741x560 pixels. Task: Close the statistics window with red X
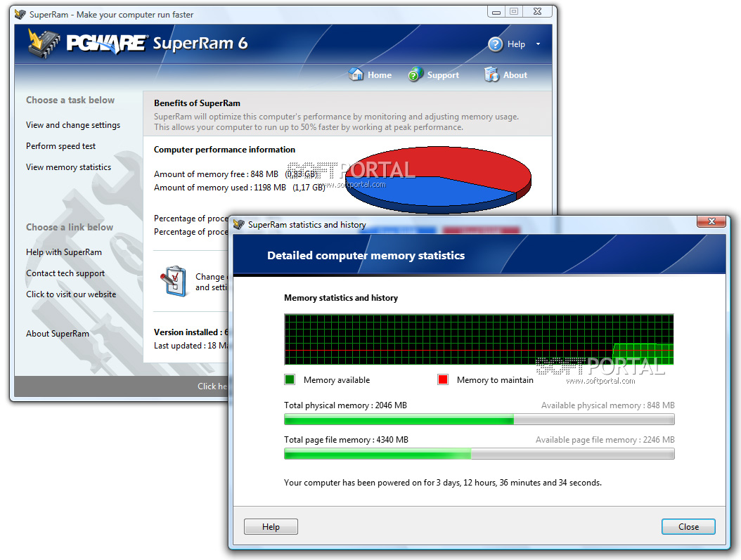[711, 221]
